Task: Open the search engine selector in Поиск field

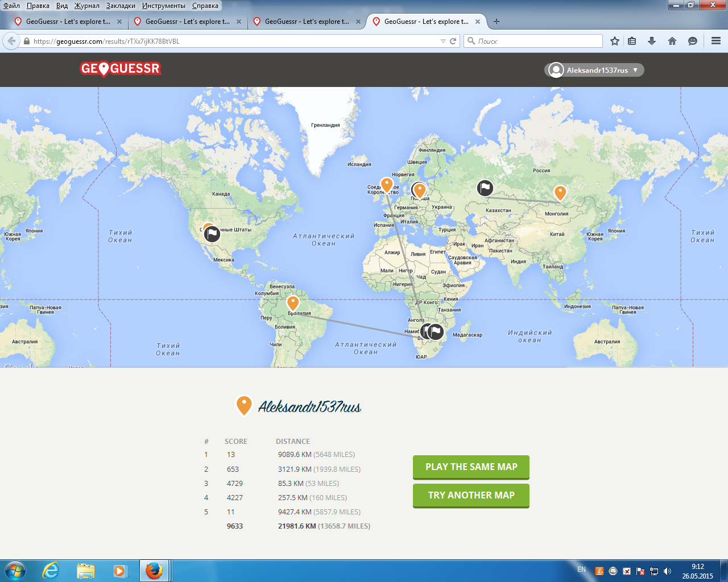Action: pos(470,40)
